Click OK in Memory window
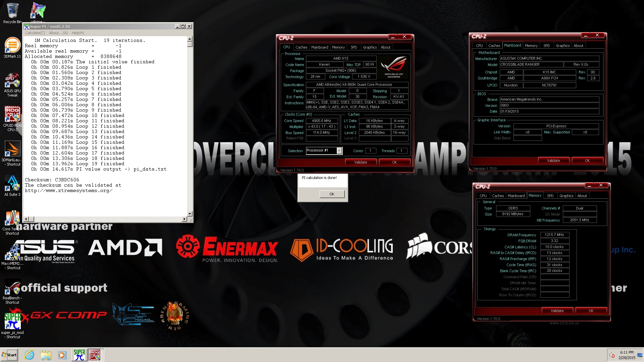 pos(591,311)
